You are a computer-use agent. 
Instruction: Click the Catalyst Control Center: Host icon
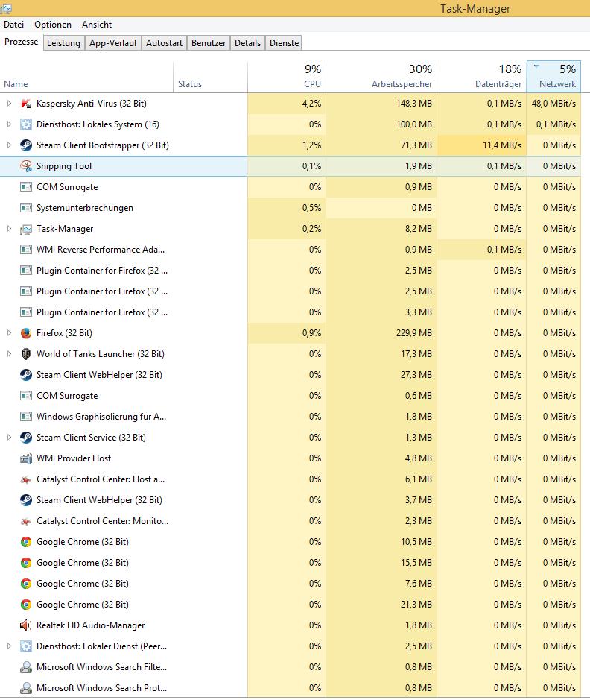tap(26, 479)
